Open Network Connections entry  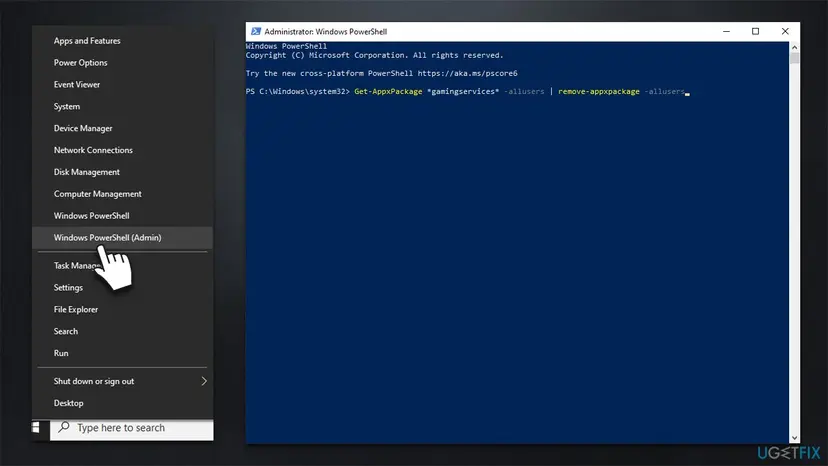point(123,150)
